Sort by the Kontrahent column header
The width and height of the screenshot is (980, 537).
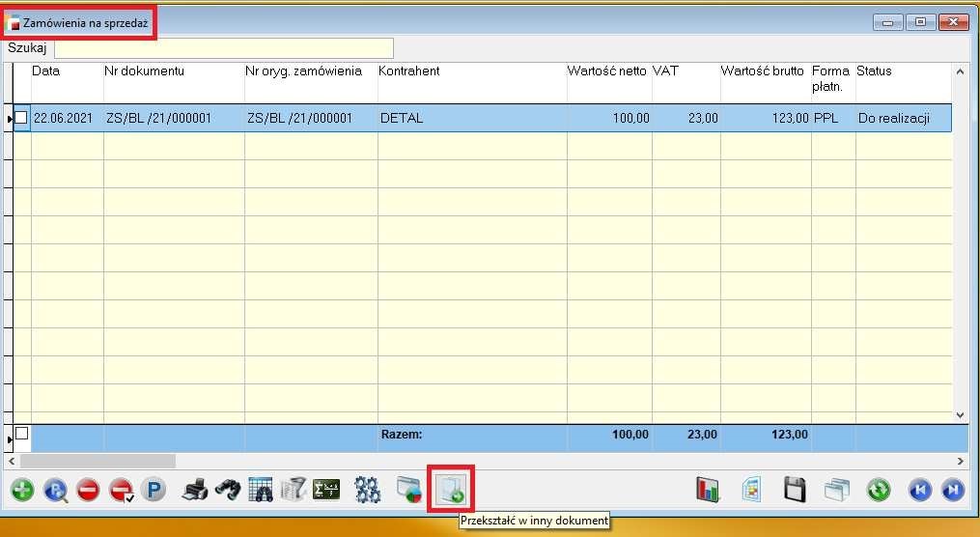[x=409, y=71]
